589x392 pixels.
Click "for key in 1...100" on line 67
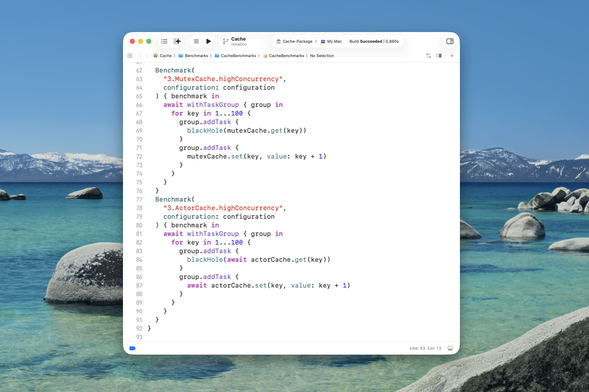[207, 113]
